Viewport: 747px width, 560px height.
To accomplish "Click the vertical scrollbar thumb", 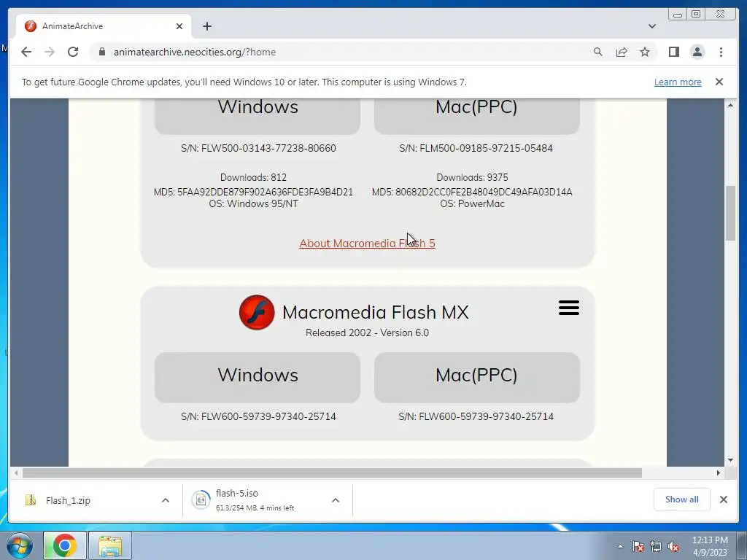I will (x=730, y=214).
